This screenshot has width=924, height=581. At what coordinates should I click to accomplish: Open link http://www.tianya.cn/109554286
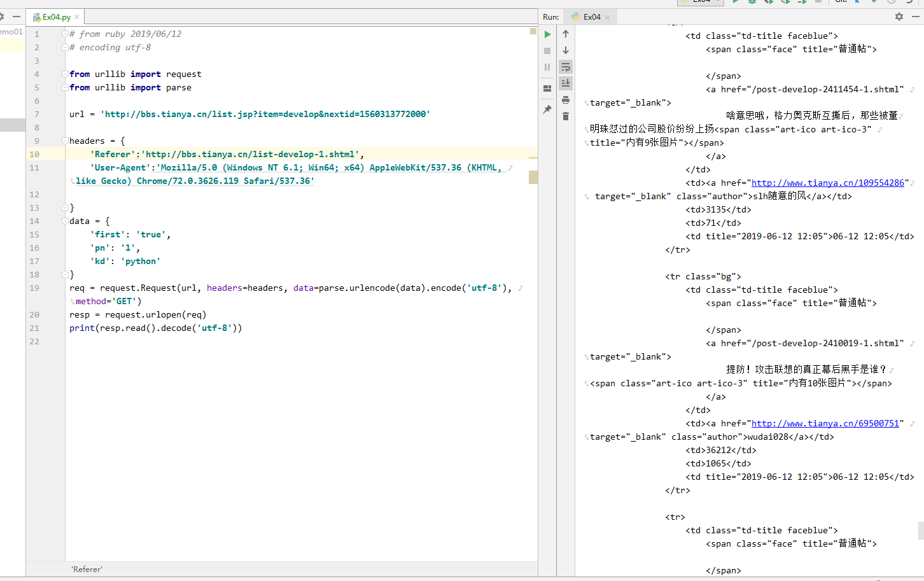coord(828,183)
